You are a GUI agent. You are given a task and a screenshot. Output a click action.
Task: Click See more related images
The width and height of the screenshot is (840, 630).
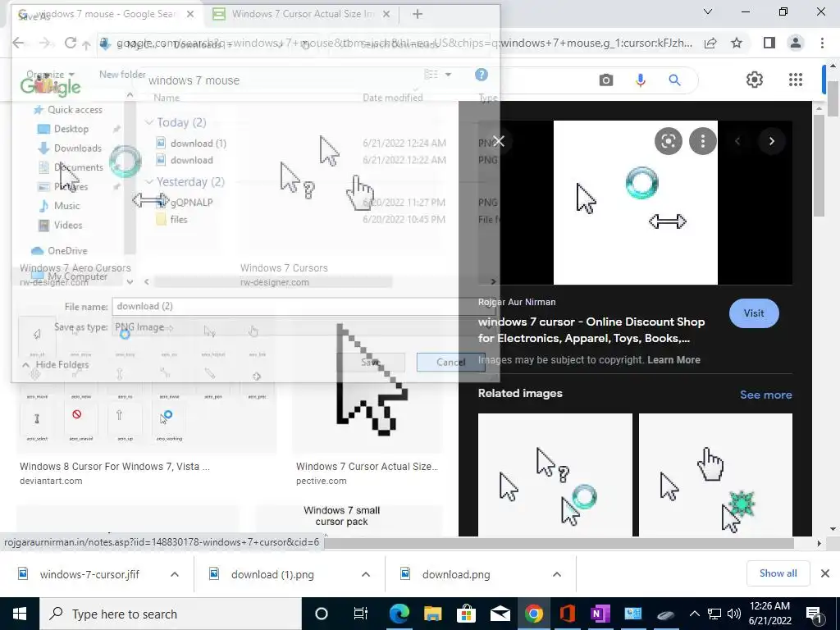click(765, 395)
